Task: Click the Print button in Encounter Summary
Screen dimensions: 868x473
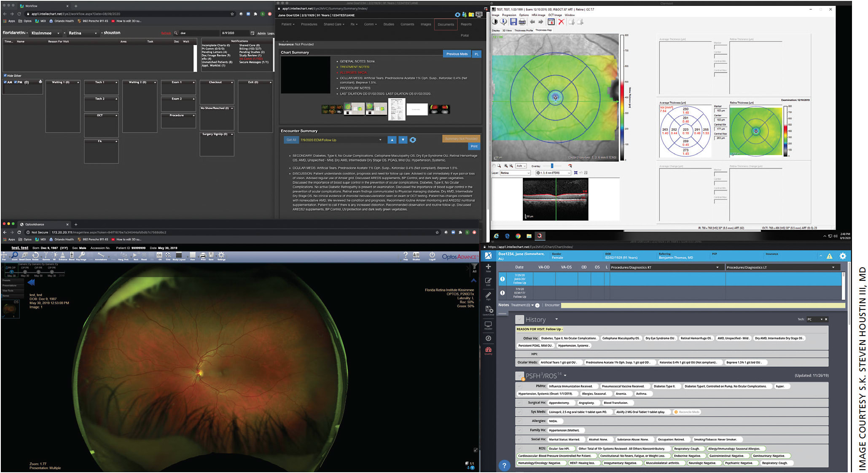Action: 474,146
